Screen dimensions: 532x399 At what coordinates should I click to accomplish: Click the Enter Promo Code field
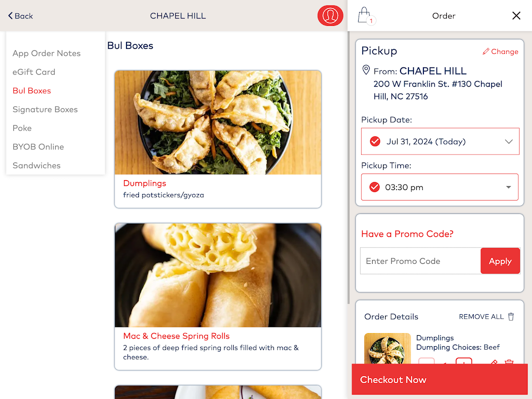pos(420,261)
